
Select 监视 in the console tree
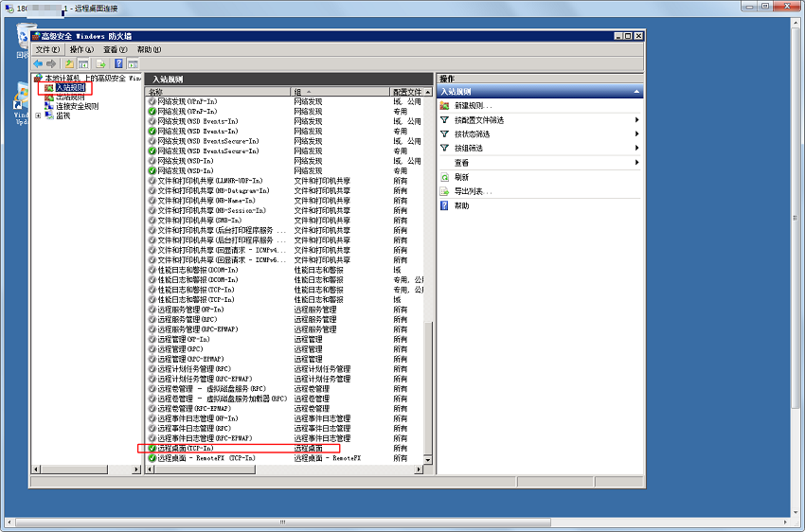coord(63,115)
